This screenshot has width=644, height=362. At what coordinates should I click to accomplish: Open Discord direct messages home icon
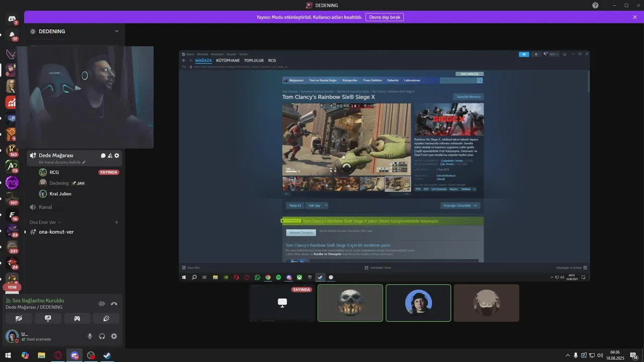pos(12,19)
